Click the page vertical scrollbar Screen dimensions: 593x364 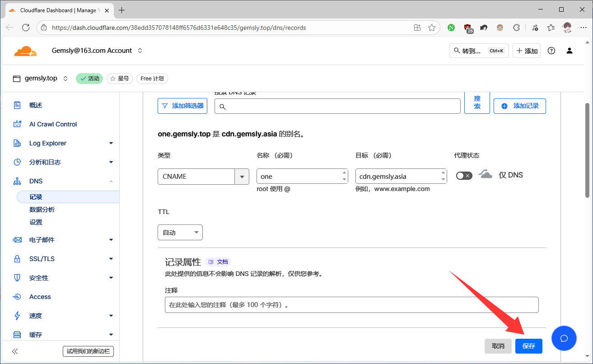[587, 149]
